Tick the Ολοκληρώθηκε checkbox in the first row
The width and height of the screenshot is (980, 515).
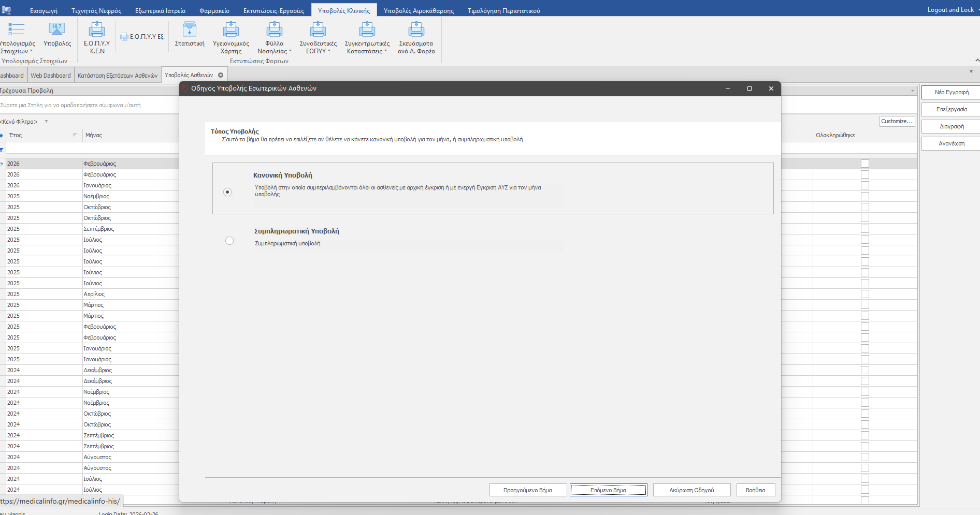[x=864, y=164]
